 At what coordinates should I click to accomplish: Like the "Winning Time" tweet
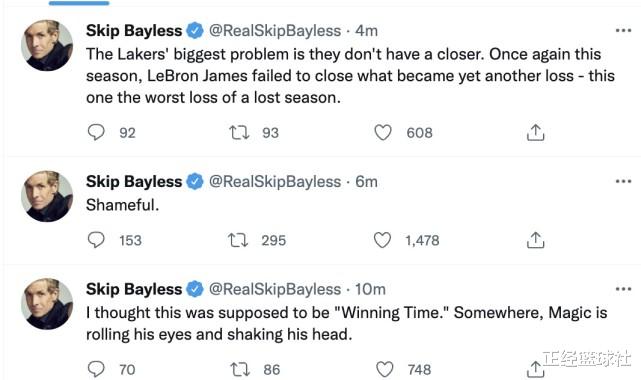[x=385, y=369]
